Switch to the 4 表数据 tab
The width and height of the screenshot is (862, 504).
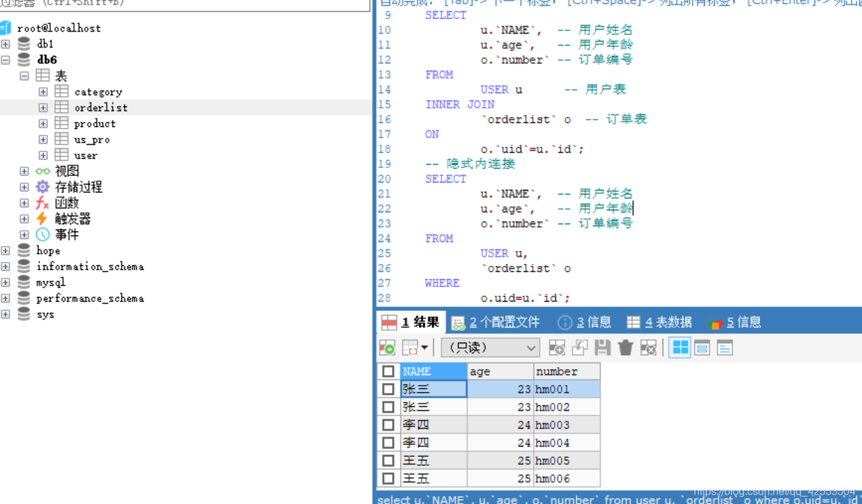pos(657,322)
